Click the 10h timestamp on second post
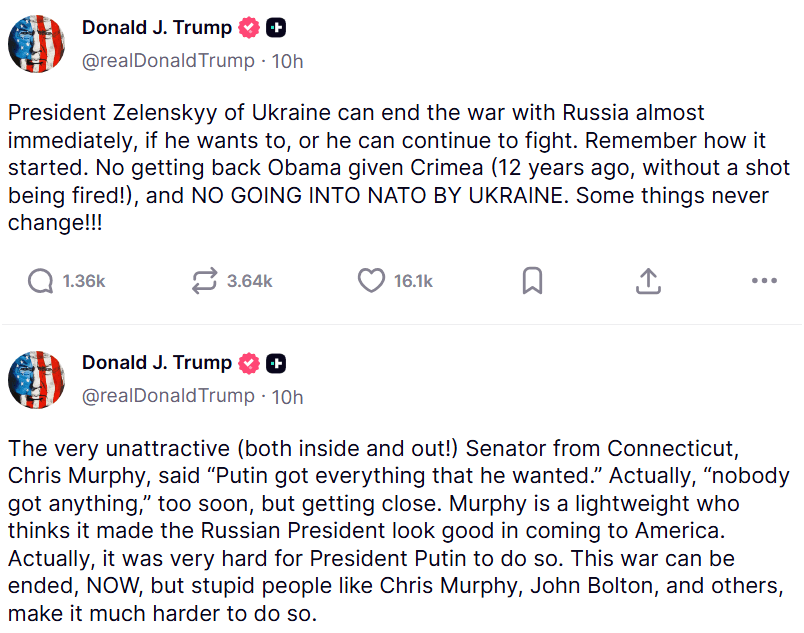804x633 pixels. [287, 396]
